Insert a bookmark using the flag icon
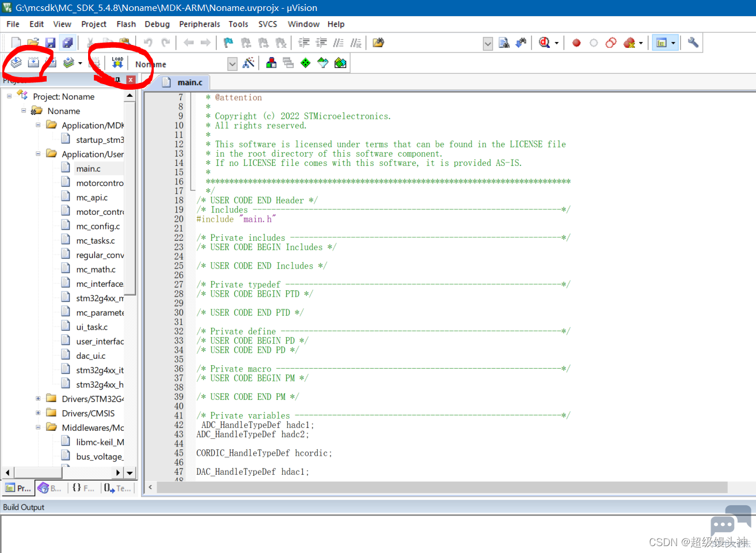 click(x=229, y=43)
